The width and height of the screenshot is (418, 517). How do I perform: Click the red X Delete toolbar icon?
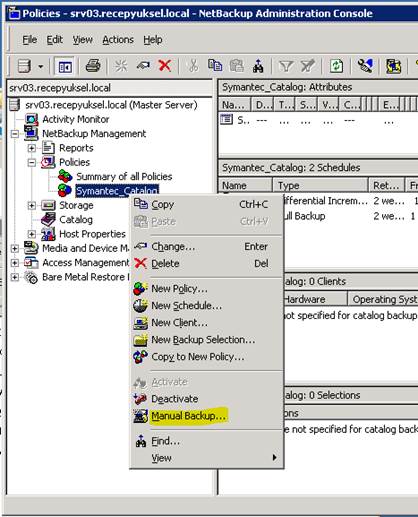165,66
